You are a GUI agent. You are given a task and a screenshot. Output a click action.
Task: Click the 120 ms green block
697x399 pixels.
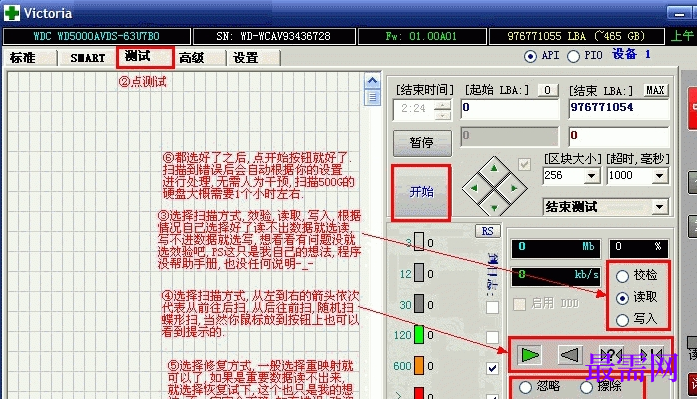click(419, 335)
